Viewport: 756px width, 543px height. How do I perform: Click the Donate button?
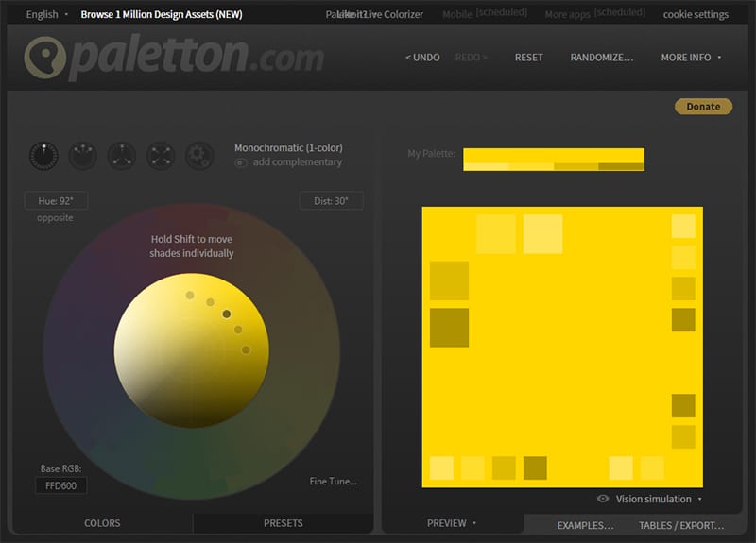[x=703, y=107]
